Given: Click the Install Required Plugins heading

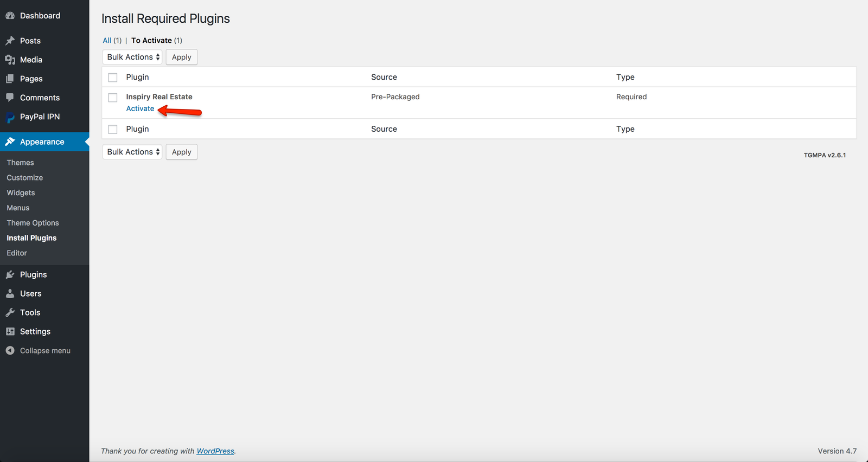Looking at the screenshot, I should click(165, 18).
